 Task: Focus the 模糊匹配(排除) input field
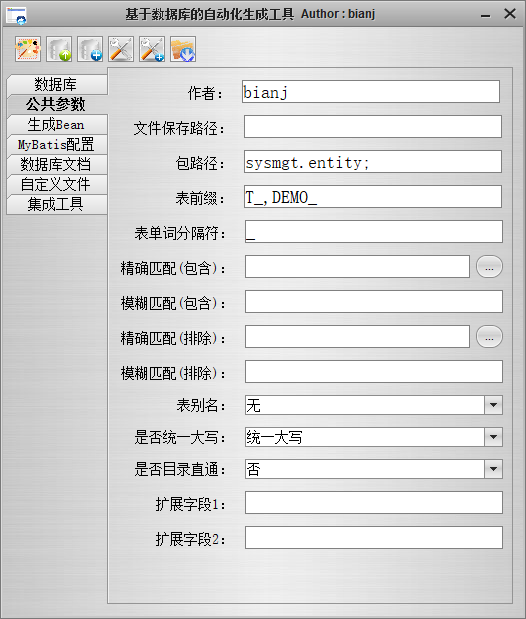click(374, 371)
